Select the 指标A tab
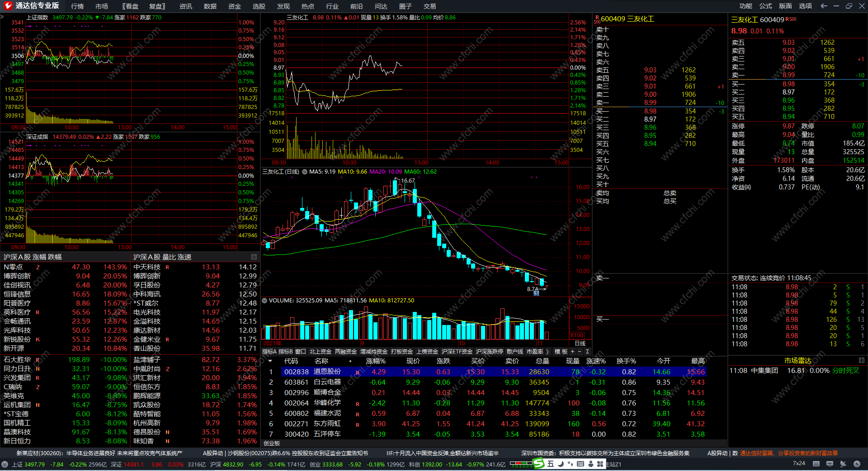Screen dimensions: 868x471 click(x=269, y=352)
